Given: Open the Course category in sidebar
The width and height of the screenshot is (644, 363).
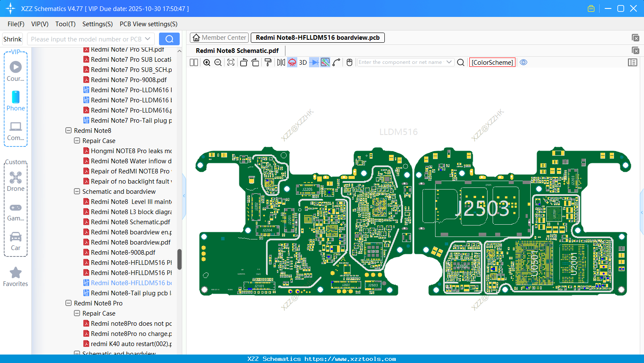Looking at the screenshot, I should [16, 71].
